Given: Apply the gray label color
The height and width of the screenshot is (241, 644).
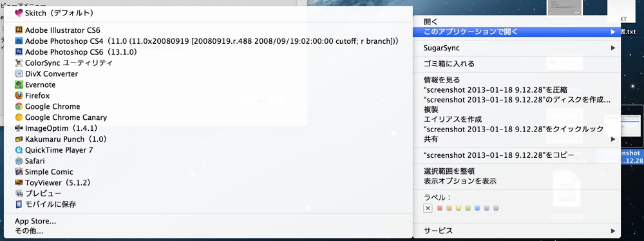Looking at the screenshot, I should point(496,208).
